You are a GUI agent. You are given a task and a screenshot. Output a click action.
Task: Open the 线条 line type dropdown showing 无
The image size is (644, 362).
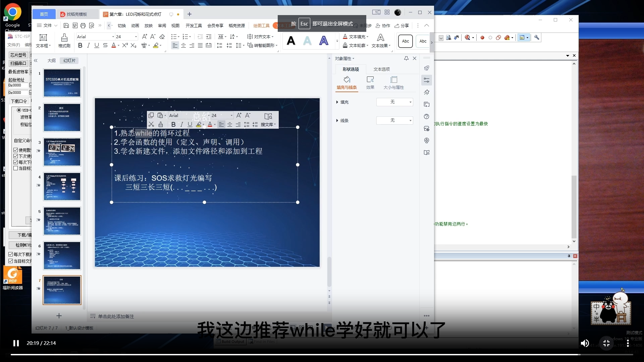point(394,120)
